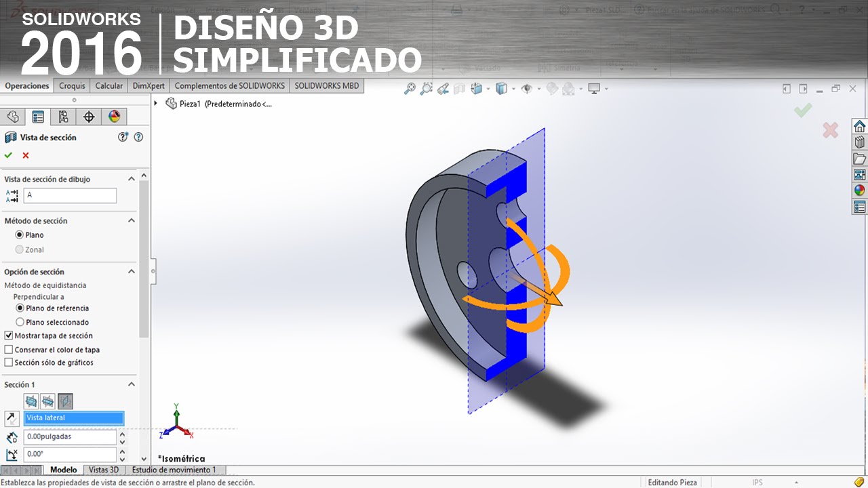Click rotation angle field 0.00°
This screenshot has height=488, width=868.
pyautogui.click(x=70, y=454)
